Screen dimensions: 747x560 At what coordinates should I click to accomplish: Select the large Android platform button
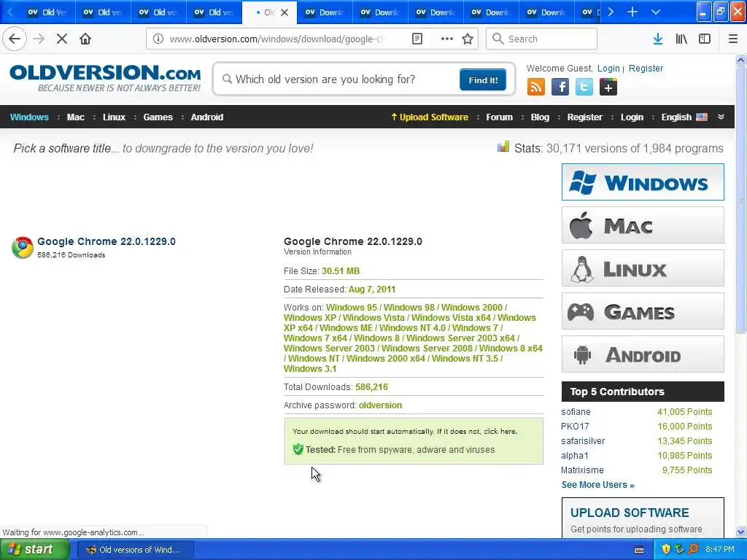(x=643, y=354)
